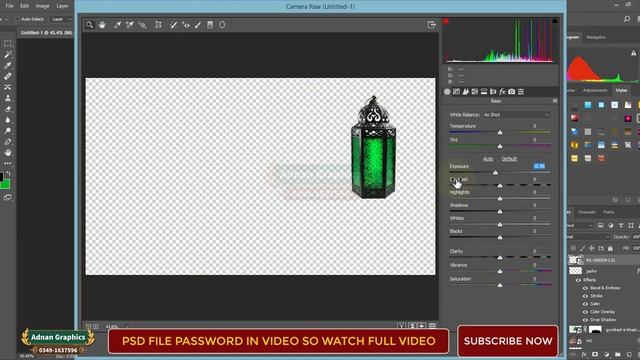Viewport: 640px width, 360px height.
Task: Click the Auto link in Basic panel
Action: click(488, 159)
